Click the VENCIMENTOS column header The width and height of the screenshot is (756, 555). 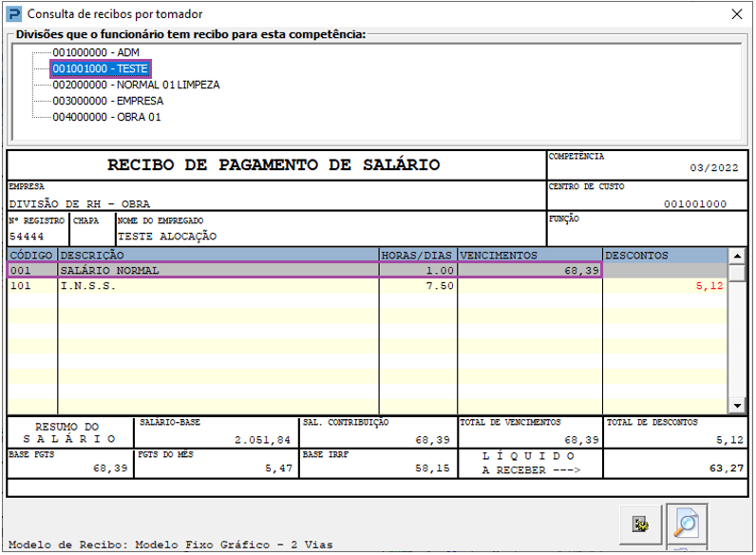click(x=530, y=256)
